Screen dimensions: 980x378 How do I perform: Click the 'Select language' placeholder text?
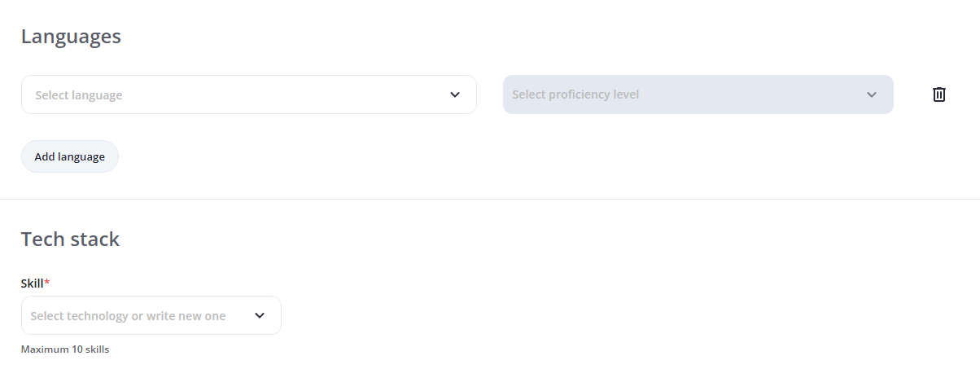(79, 95)
